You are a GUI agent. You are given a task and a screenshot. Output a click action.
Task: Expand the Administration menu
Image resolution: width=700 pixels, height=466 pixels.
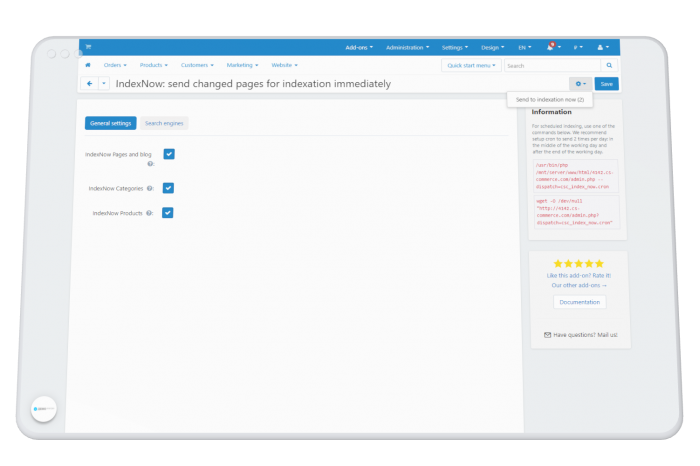pos(407,47)
